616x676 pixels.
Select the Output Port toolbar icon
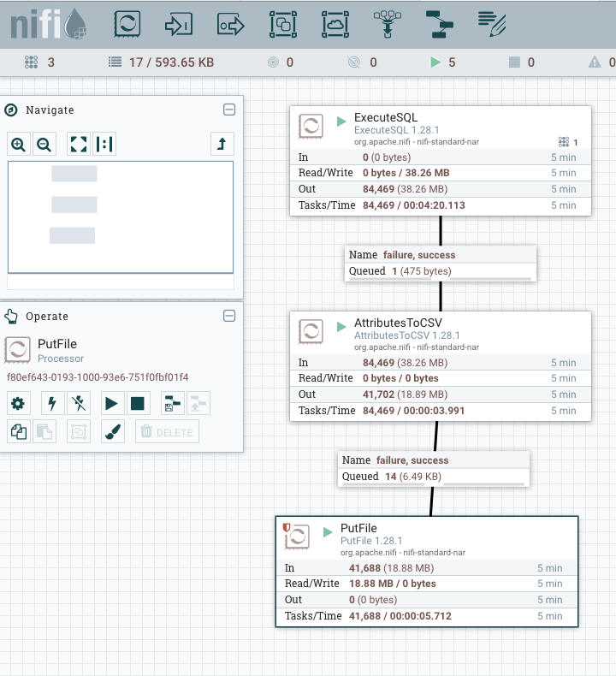coord(231,25)
